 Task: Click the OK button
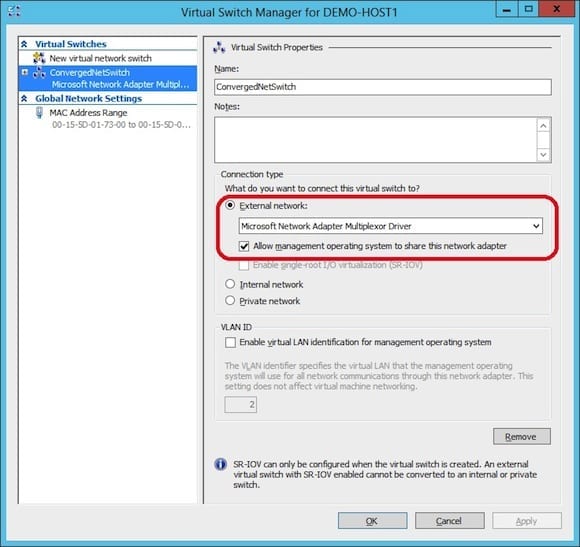372,521
